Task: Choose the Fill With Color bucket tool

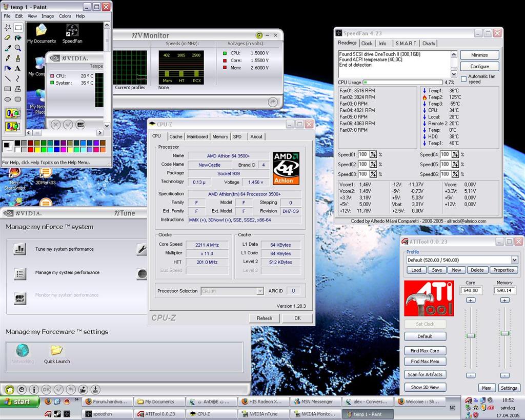Action: click(18, 38)
